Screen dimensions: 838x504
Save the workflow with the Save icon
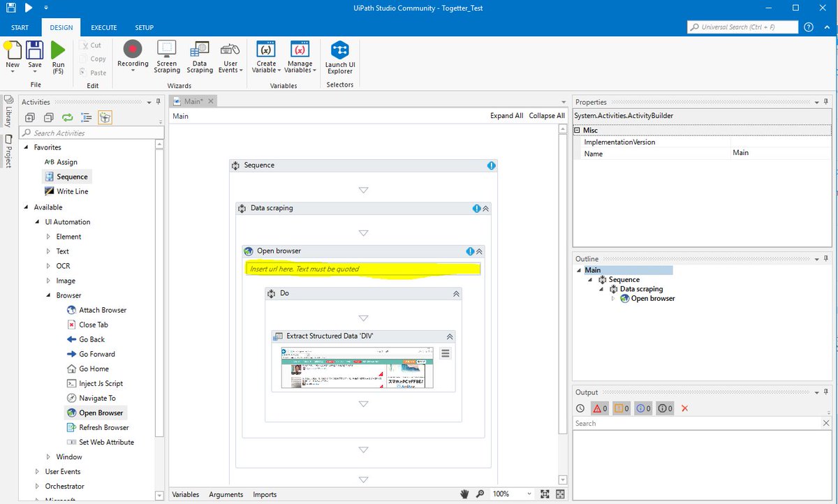[35, 57]
